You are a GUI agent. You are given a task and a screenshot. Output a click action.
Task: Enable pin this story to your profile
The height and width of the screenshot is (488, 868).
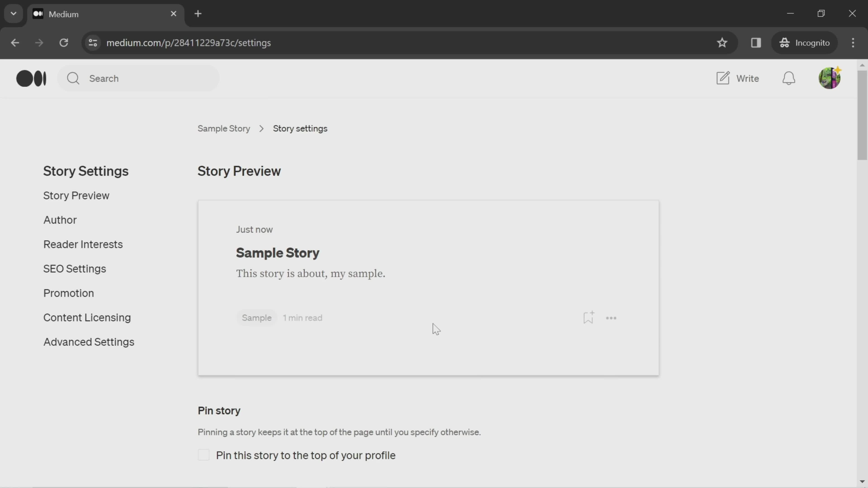204,455
